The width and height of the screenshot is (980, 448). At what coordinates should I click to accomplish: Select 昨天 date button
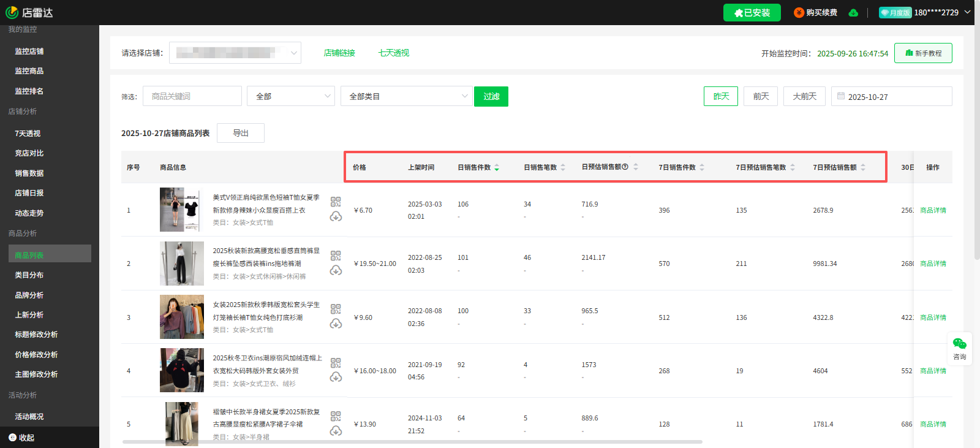tap(721, 96)
